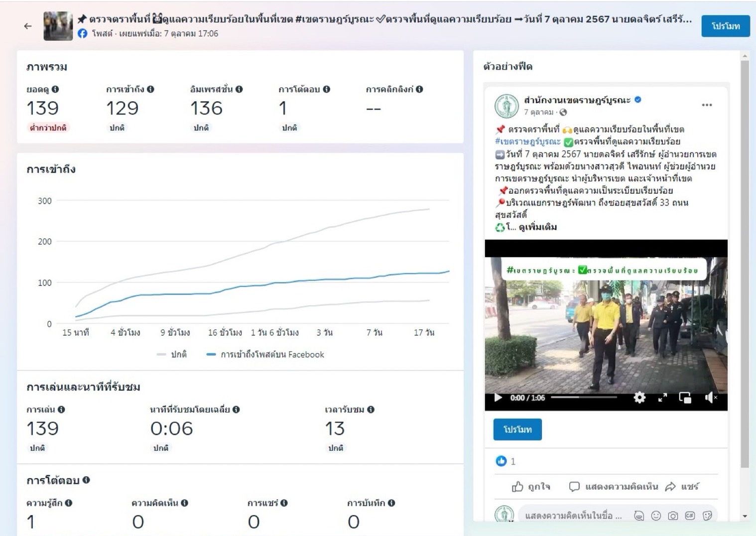756x536 pixels.
Task: Play the video in feed preview
Action: (498, 398)
